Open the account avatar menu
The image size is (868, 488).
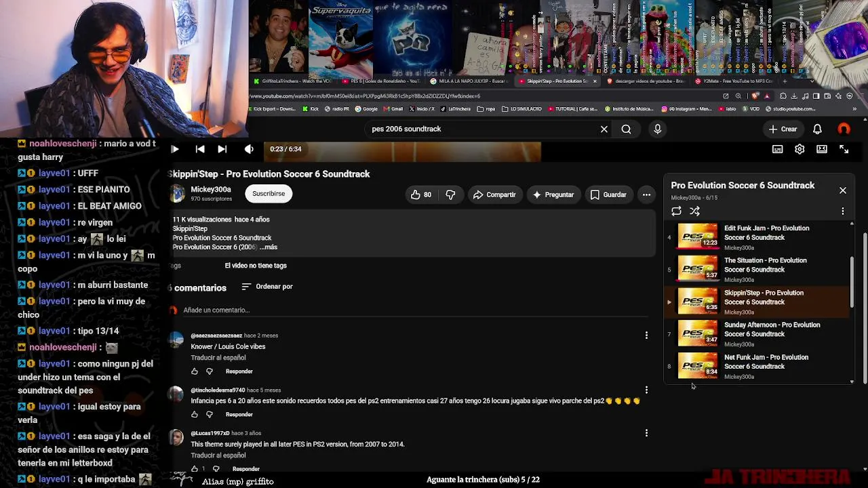click(844, 129)
